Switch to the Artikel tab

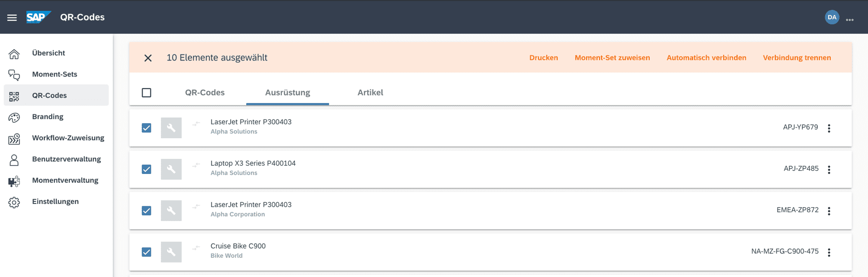click(370, 93)
